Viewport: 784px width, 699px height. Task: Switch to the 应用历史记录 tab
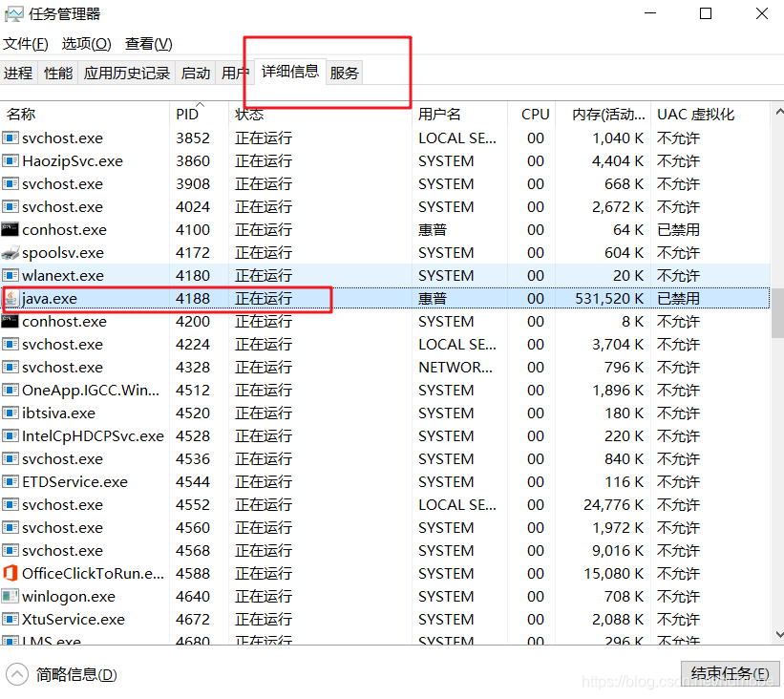[x=126, y=73]
